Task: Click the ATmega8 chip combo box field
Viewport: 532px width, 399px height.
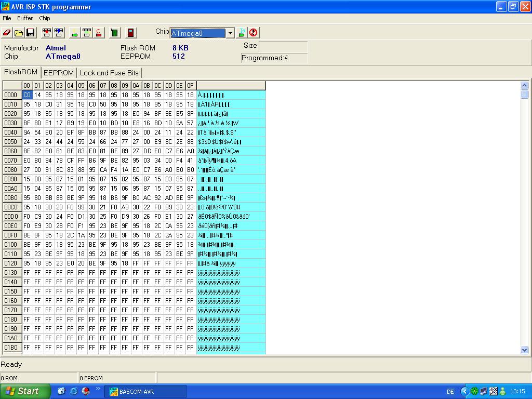Action: coord(198,33)
